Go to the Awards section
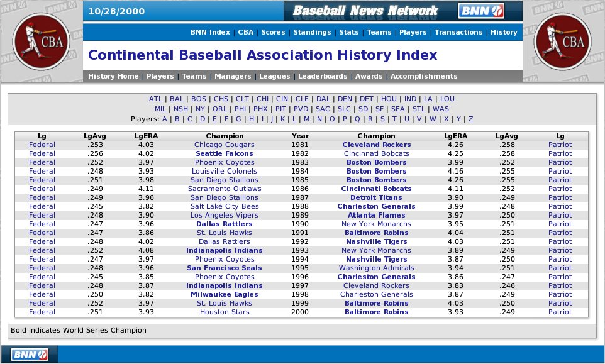605x364 pixels. click(x=369, y=76)
